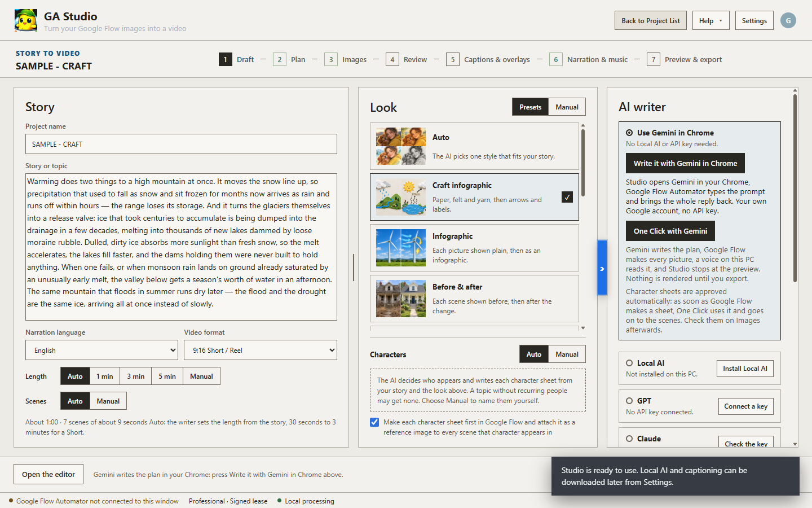Click step number 5 badge
This screenshot has height=508, width=812.
click(453, 59)
